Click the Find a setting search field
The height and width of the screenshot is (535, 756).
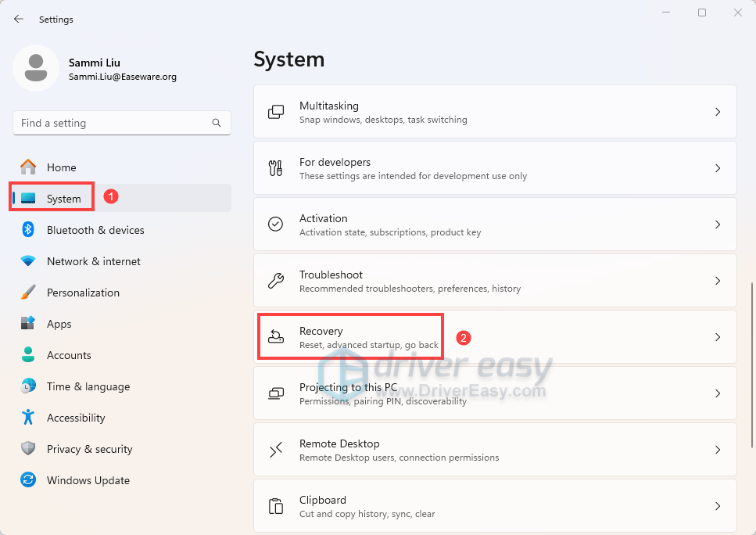point(121,123)
